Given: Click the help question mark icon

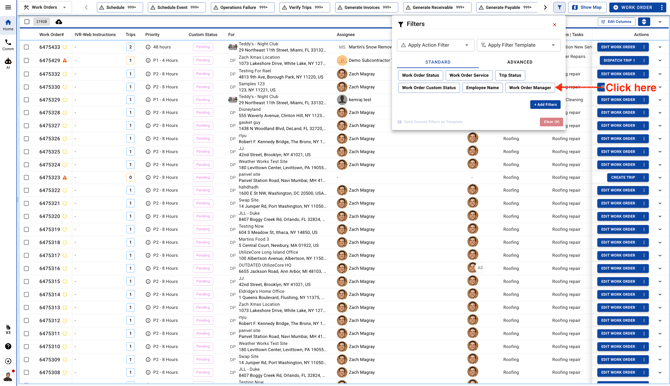Looking at the screenshot, I should pyautogui.click(x=8, y=346).
